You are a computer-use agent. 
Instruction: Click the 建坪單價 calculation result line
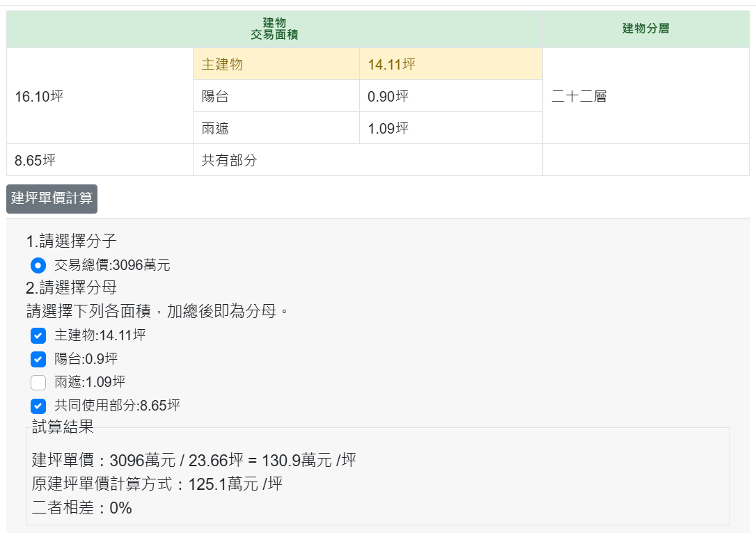194,461
